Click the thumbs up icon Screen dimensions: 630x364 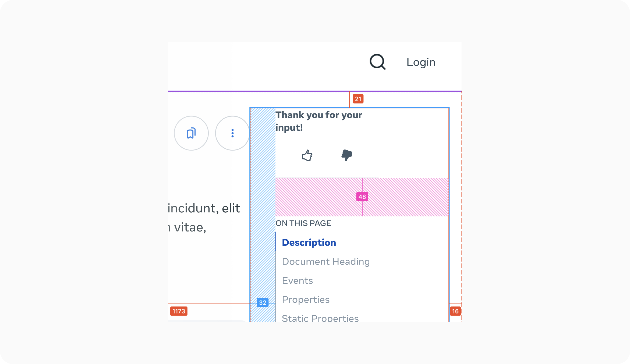307,155
